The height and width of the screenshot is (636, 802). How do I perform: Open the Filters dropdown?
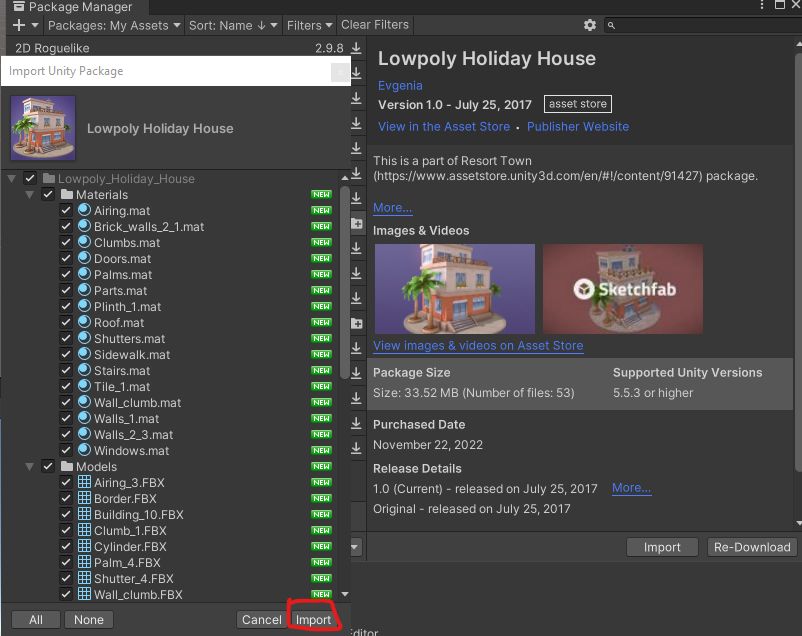click(x=309, y=25)
